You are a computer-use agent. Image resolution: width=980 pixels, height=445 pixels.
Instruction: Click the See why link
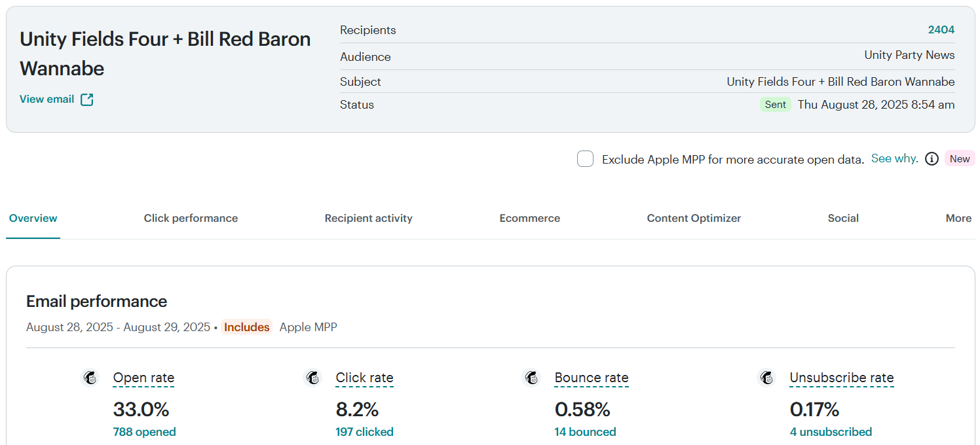click(894, 159)
